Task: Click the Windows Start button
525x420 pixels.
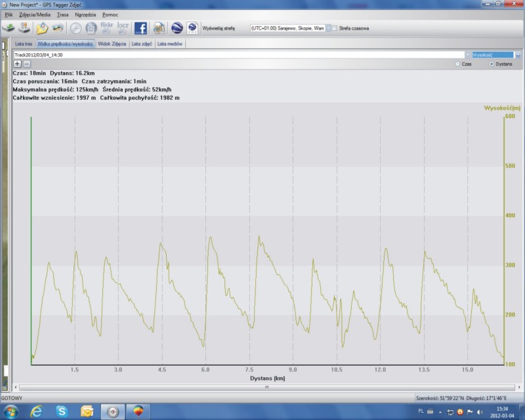Action: (x=10, y=411)
